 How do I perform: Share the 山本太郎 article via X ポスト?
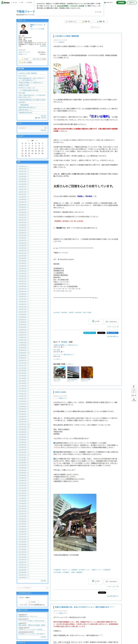click(101, 333)
